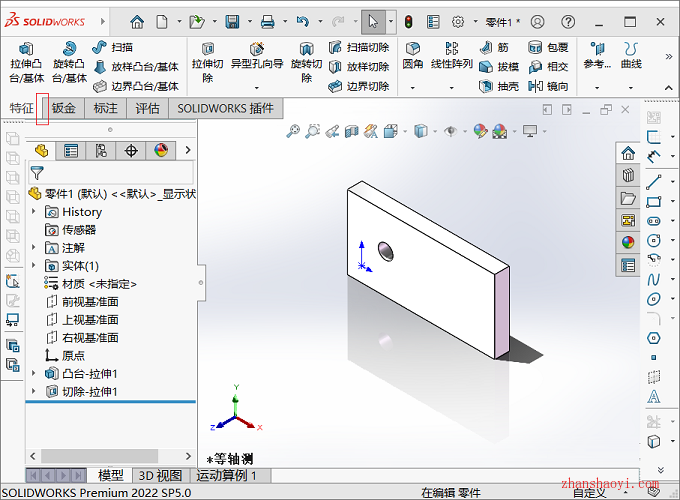Click the 自定义 units status entry
Image resolution: width=680 pixels, height=500 pixels.
tap(590, 493)
